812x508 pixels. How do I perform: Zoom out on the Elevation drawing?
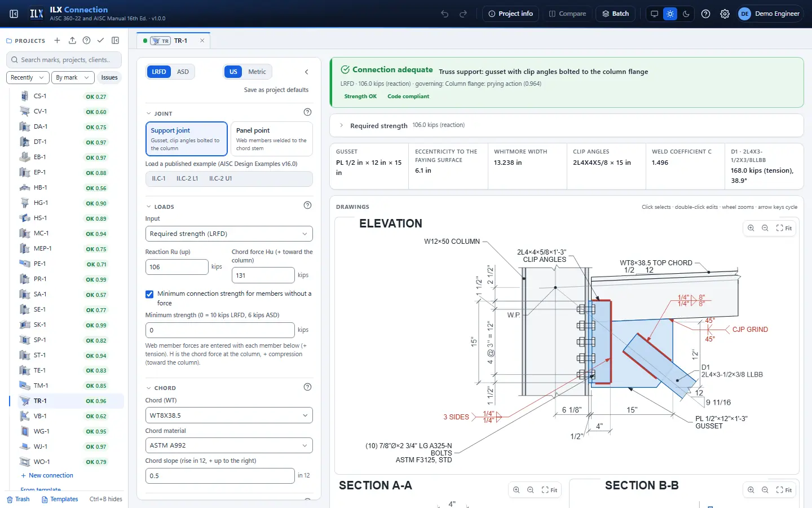click(765, 228)
